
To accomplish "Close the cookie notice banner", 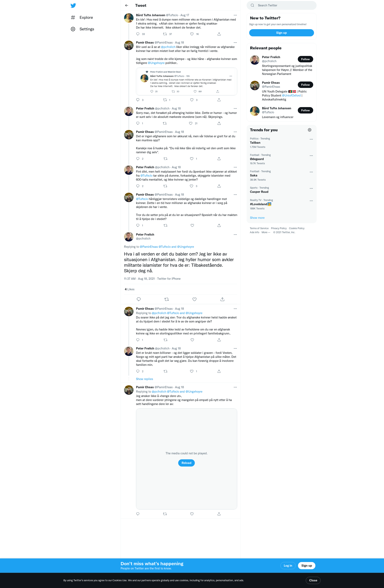I will tap(313, 580).
